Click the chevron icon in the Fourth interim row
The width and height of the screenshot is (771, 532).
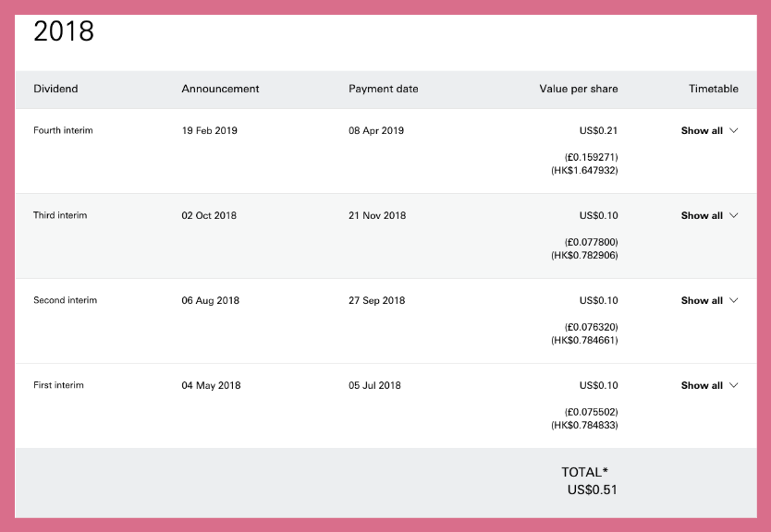pos(734,130)
